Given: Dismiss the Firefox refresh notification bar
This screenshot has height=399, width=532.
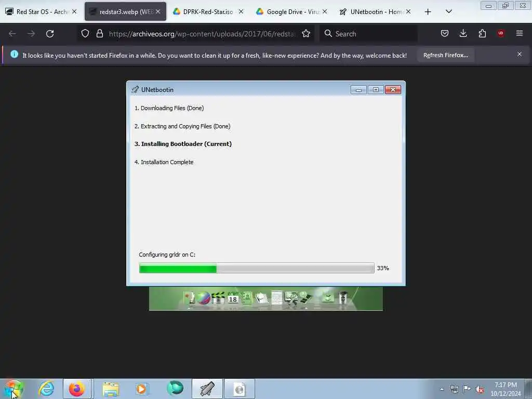Looking at the screenshot, I should 520,54.
